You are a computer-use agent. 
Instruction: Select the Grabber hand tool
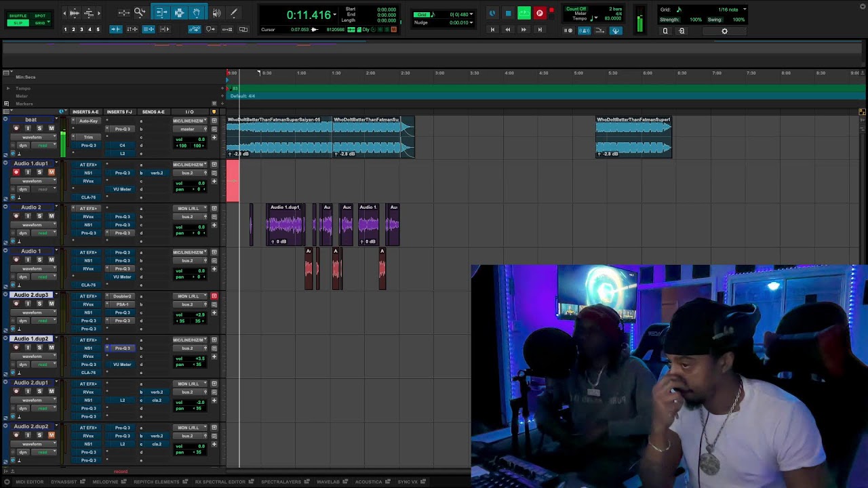[x=196, y=12]
